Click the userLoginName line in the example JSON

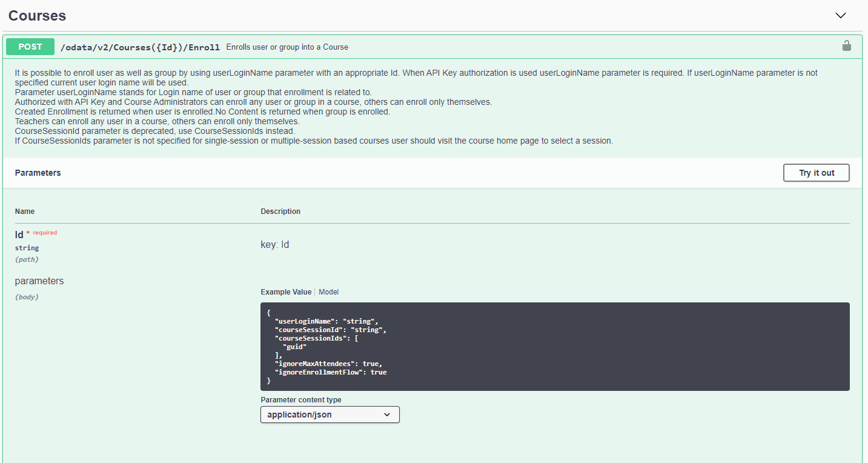point(326,321)
